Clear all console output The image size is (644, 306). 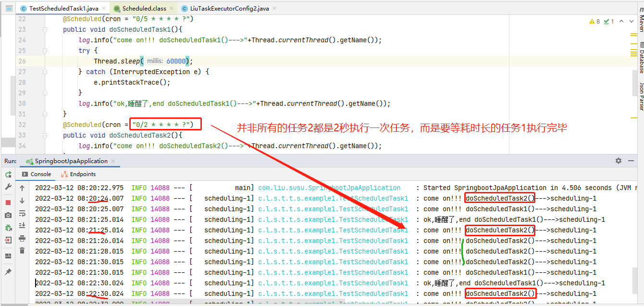(x=22, y=250)
